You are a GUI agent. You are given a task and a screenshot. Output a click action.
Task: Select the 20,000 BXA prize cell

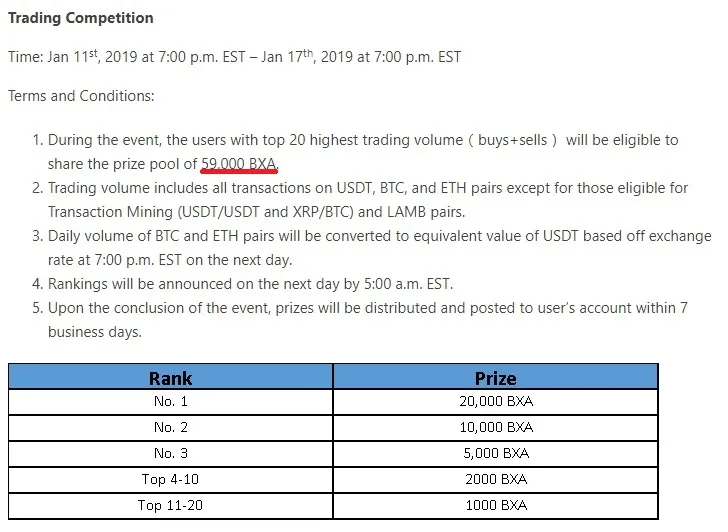click(495, 402)
